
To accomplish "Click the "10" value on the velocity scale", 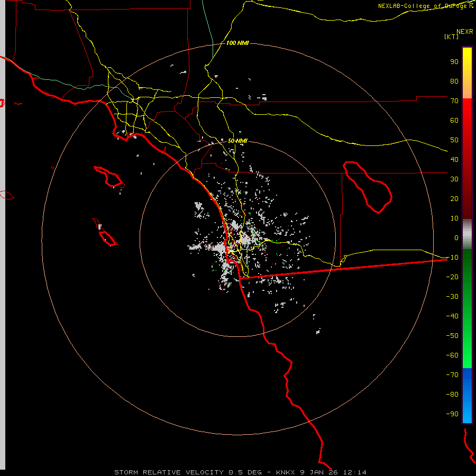I will click(x=454, y=218).
